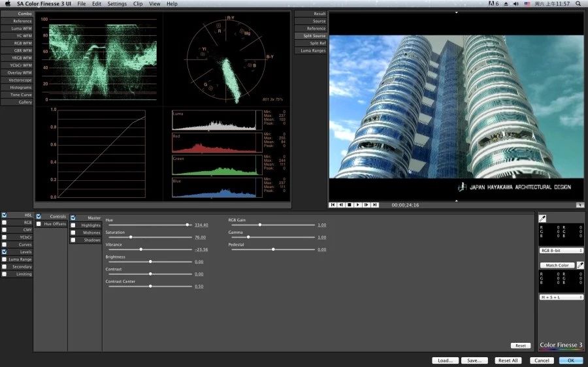Image resolution: width=588 pixels, height=367 pixels.
Task: Switch to the Tone Curve tab
Action: click(x=17, y=95)
